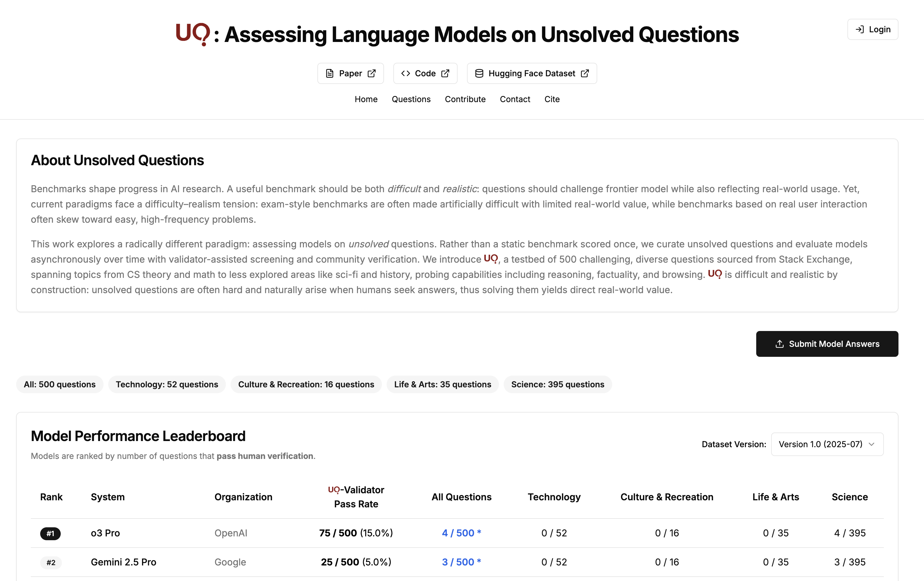Open the Dataset Version dropdown
Viewport: 924px width, 581px height.
click(827, 444)
